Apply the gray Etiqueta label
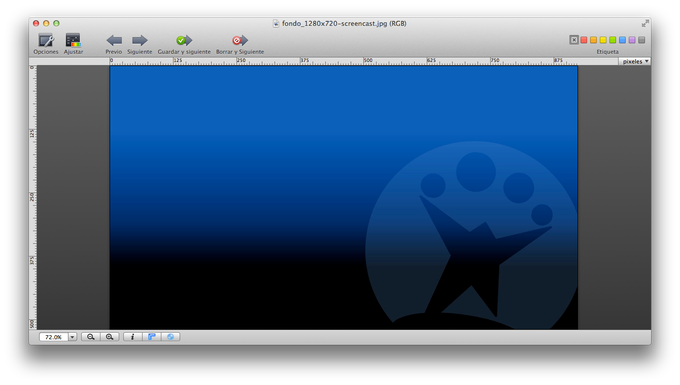The height and width of the screenshot is (385, 680). click(641, 40)
